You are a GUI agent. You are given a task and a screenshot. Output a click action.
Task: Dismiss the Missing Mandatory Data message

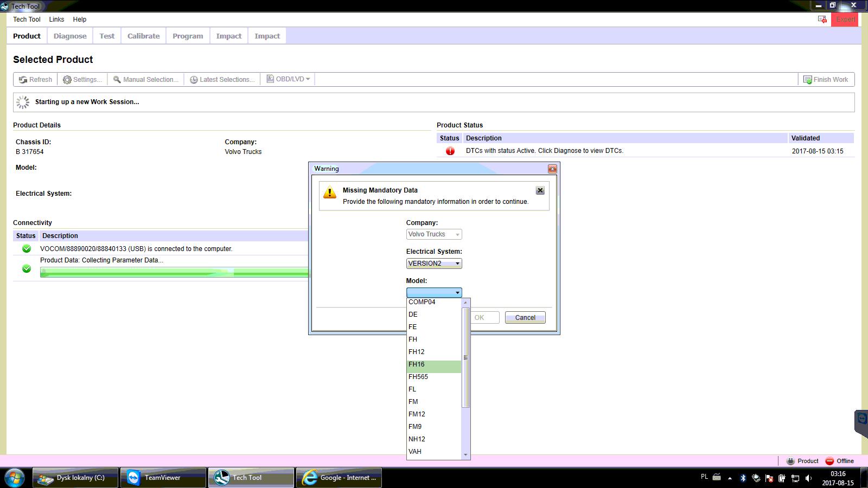coord(540,190)
